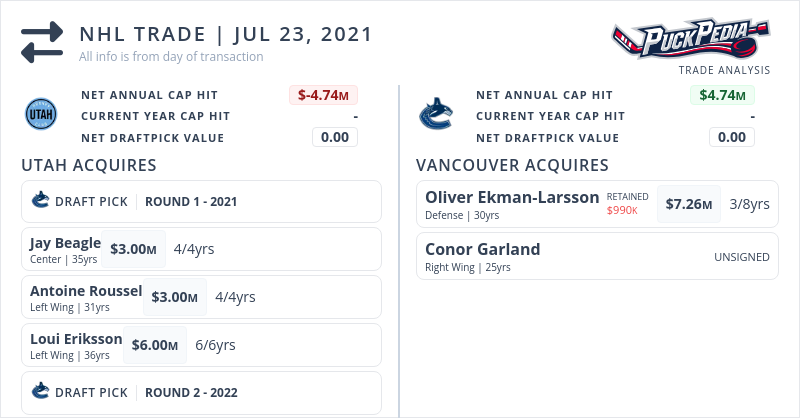Open Loui Eriksson's player name
Viewport: 800px width, 418px height.
[x=76, y=339]
